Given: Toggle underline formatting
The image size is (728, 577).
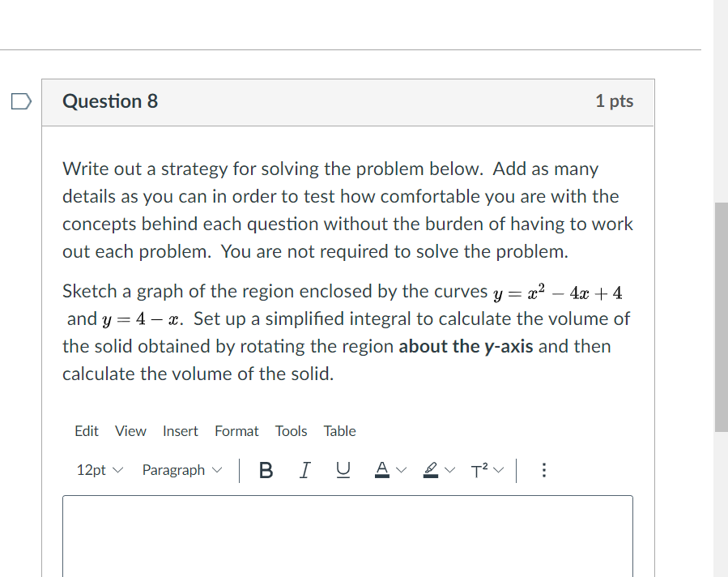Looking at the screenshot, I should pos(343,470).
